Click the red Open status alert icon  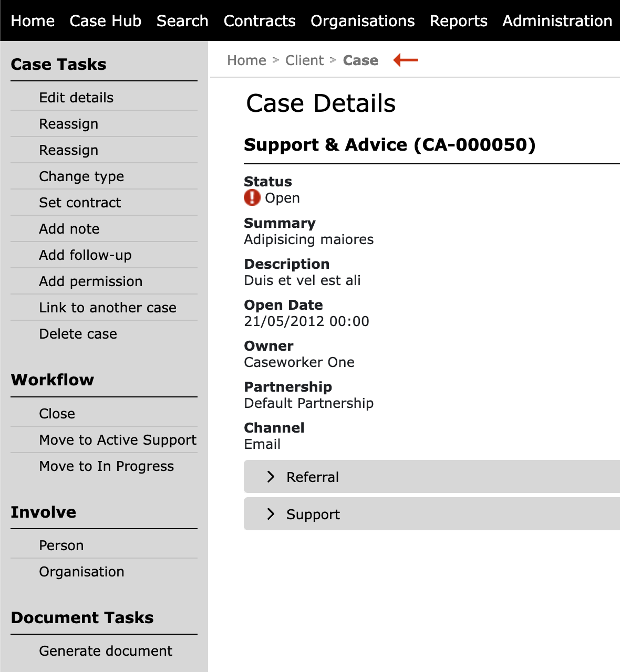click(x=252, y=198)
